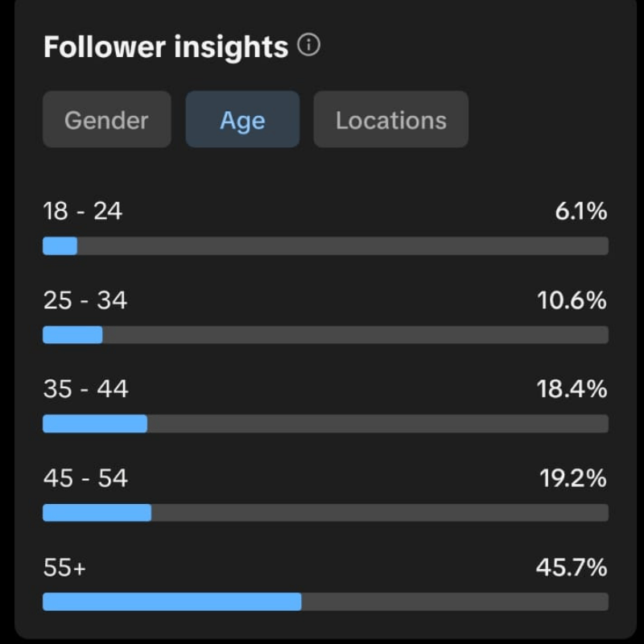Viewport: 644px width, 644px height.
Task: Click the 45.7% percentage value
Action: pos(572,568)
